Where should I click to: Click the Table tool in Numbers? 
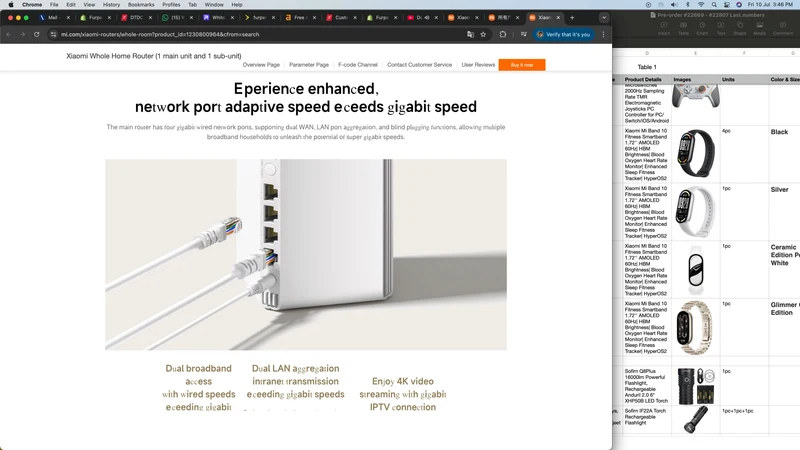(x=683, y=28)
